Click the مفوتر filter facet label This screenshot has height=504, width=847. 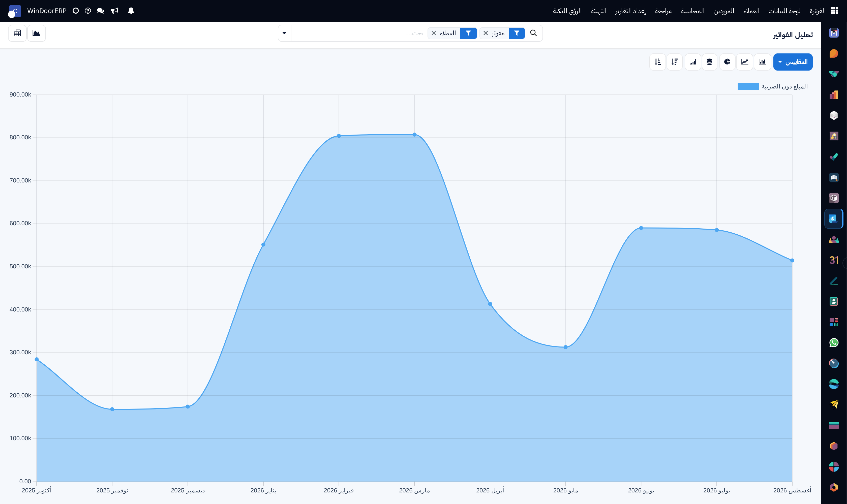498,33
